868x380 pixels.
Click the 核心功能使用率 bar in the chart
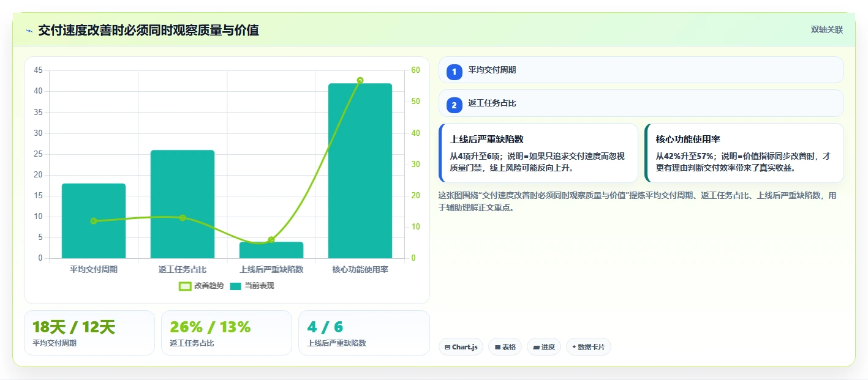(x=360, y=171)
